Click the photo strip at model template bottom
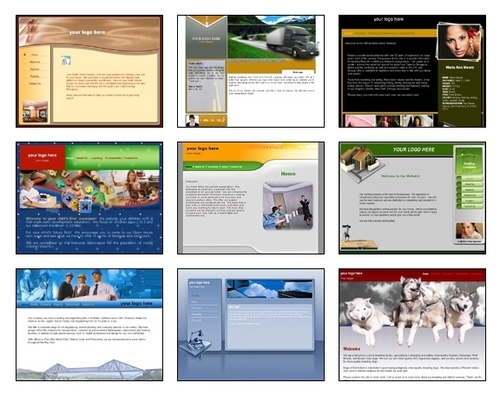 pyautogui.click(x=389, y=121)
